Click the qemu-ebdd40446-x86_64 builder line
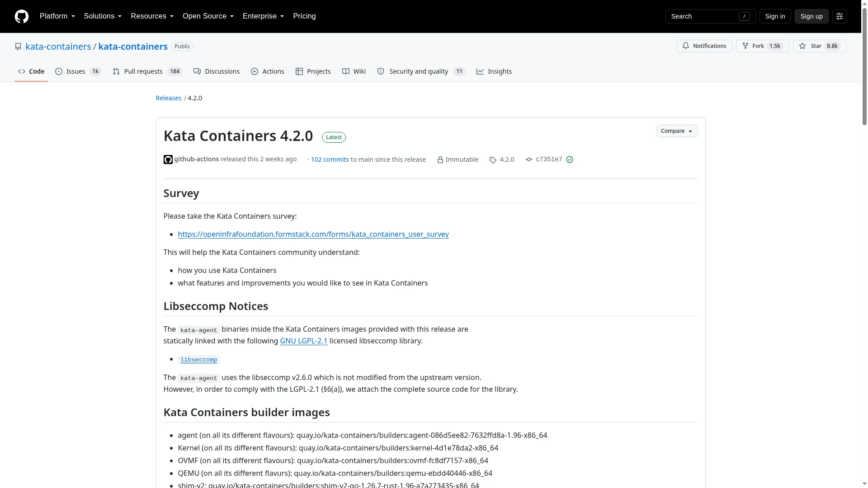Viewport: 868px width, 488px height. (x=335, y=473)
